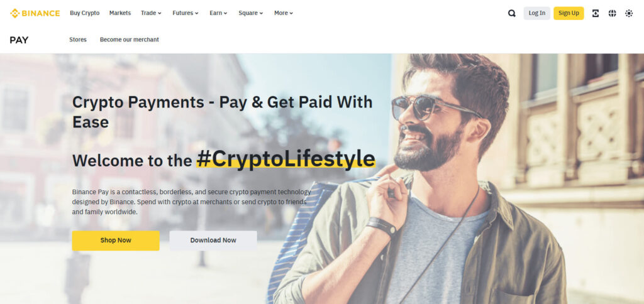Open the More dropdown menu
Image resolution: width=644 pixels, height=304 pixels.
click(284, 13)
